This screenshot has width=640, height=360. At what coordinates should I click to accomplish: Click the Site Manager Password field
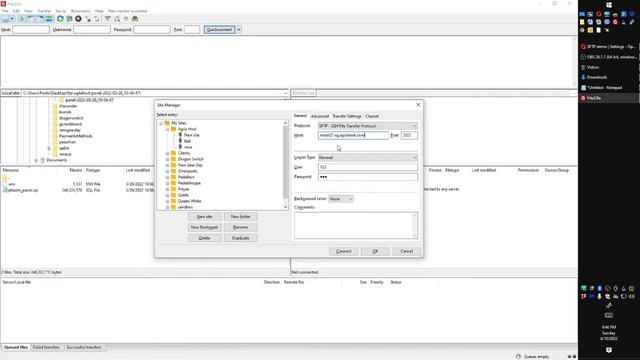click(x=368, y=177)
